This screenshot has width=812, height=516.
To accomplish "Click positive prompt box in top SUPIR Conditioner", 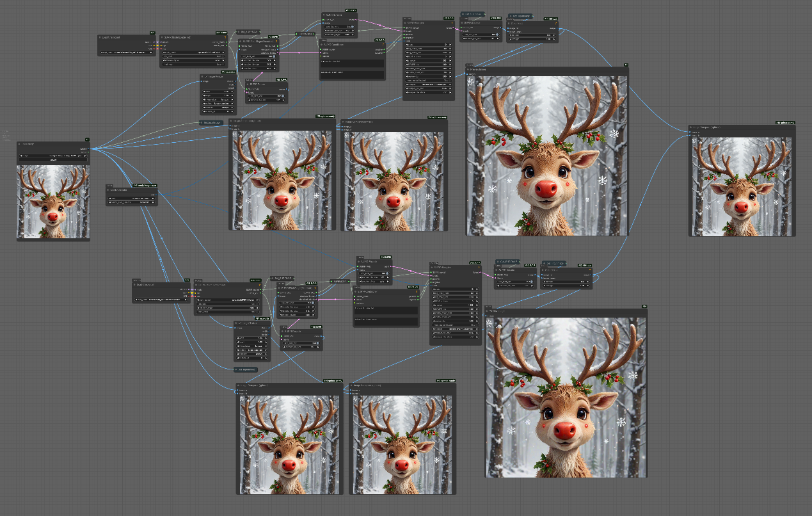I will click(353, 64).
